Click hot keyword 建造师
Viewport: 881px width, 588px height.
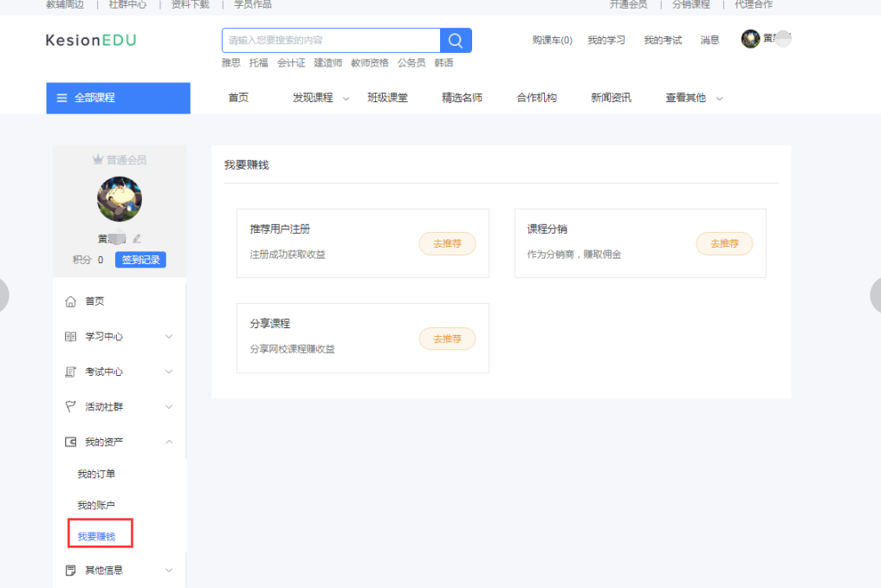pyautogui.click(x=327, y=63)
